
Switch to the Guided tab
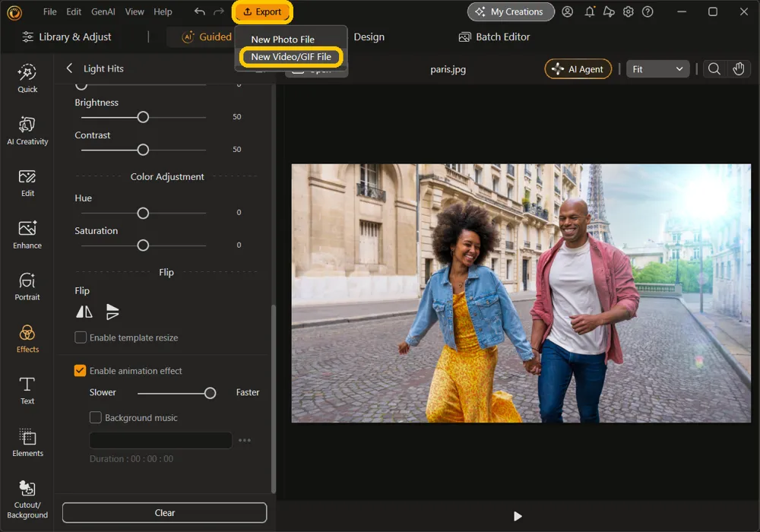point(207,36)
